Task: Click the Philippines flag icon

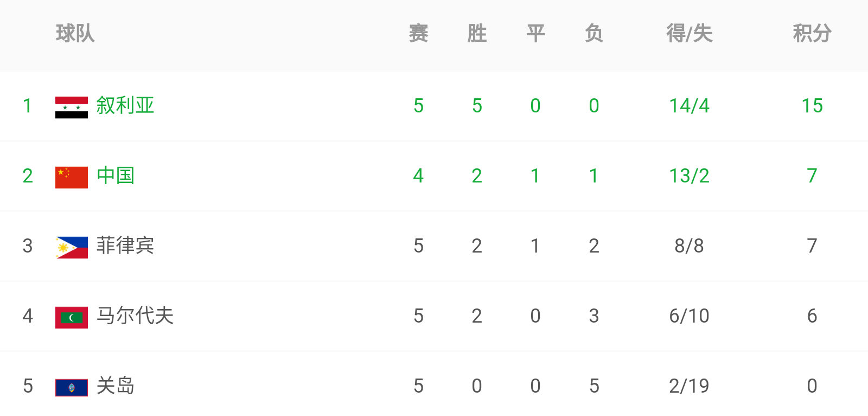Action: [72, 247]
